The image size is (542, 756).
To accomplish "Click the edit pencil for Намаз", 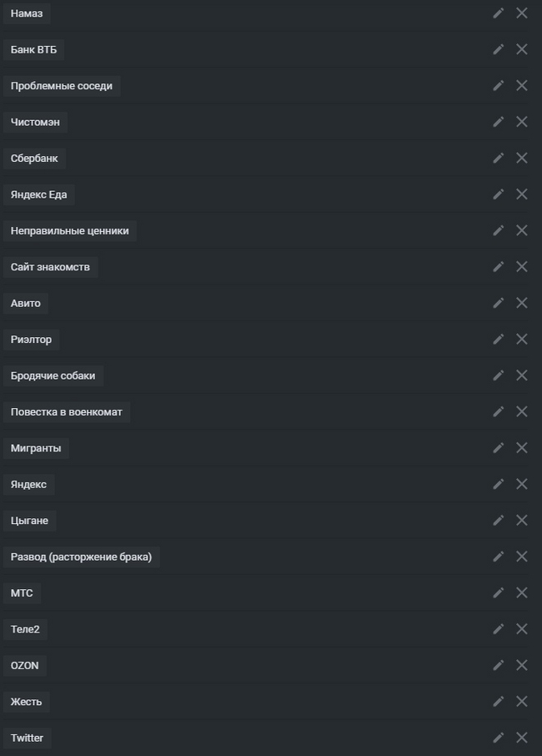I will pos(499,13).
